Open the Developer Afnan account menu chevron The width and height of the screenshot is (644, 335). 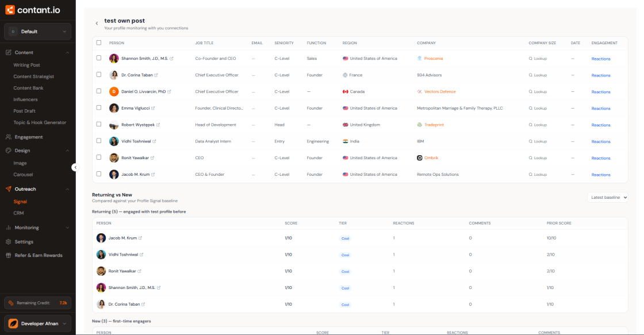click(64, 324)
